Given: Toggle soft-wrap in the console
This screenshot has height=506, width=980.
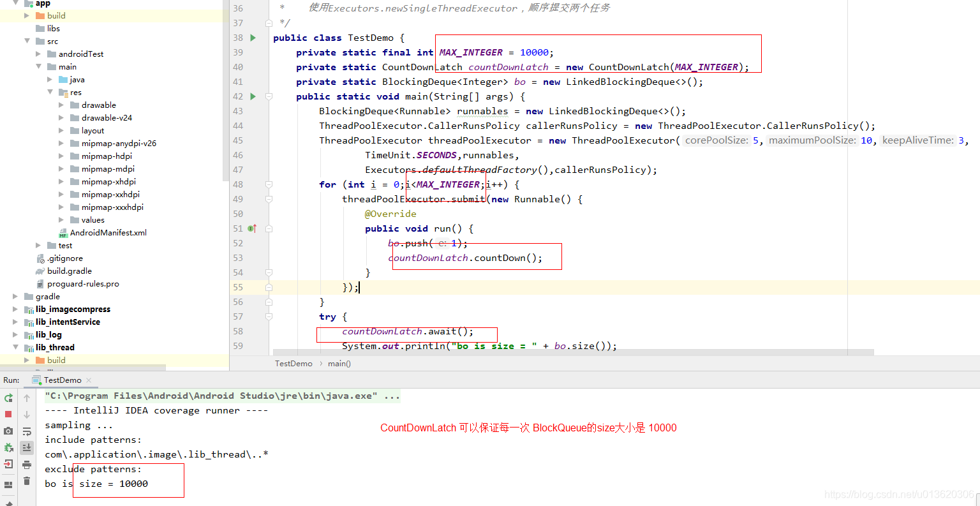Looking at the screenshot, I should coord(26,431).
